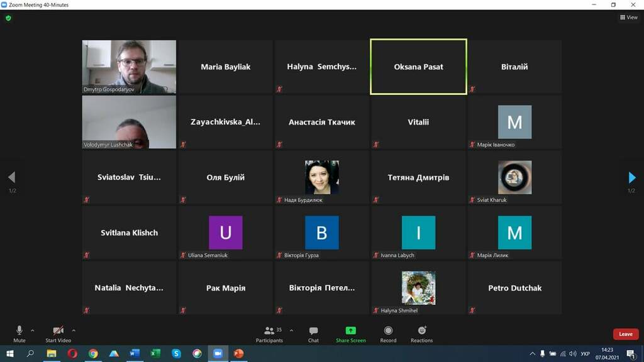The height and width of the screenshot is (362, 644).
Task: Select Dmytro Gospodaryov's video tile
Action: (x=129, y=67)
